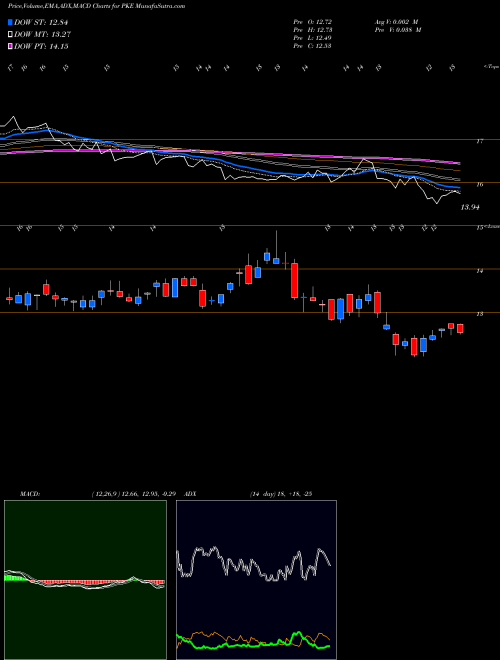Click the 'Pre L: 12.49' value

(x=313, y=38)
